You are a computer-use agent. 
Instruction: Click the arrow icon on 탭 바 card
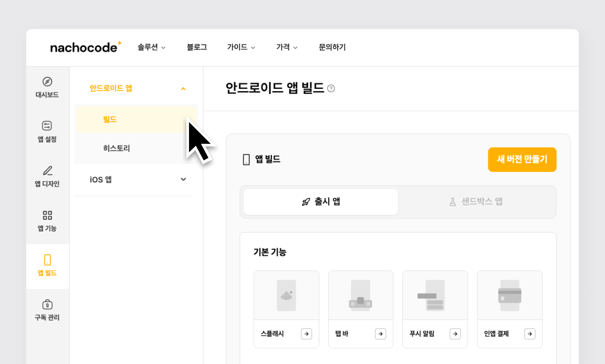click(380, 334)
